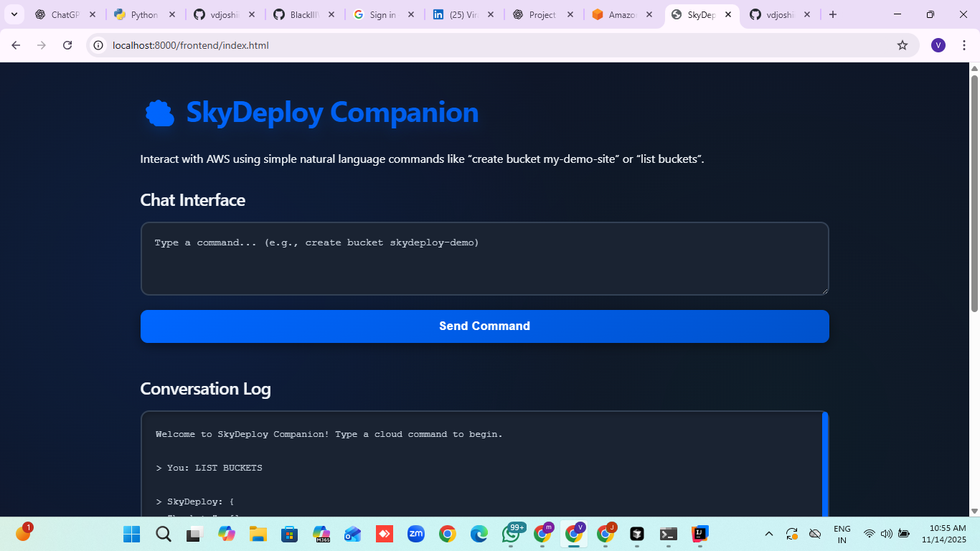980x551 pixels.
Task: Expand the tab search dropdown arrow
Action: [x=14, y=14]
